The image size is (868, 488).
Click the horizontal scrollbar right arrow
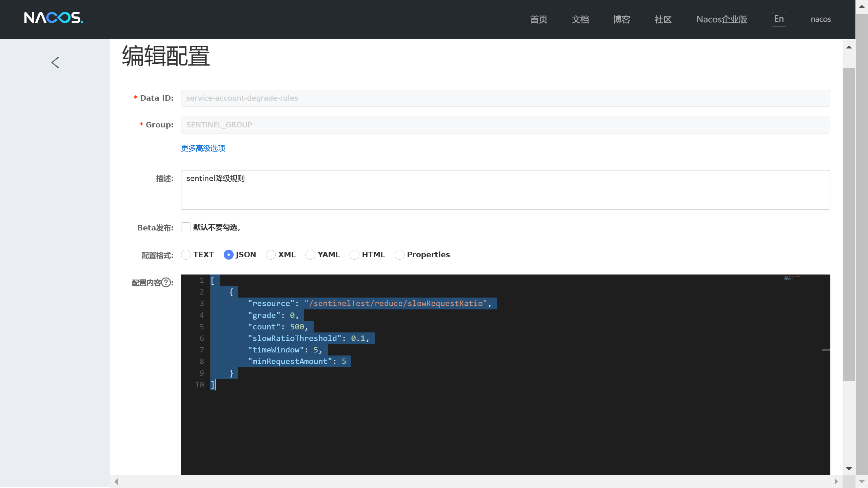(836, 482)
